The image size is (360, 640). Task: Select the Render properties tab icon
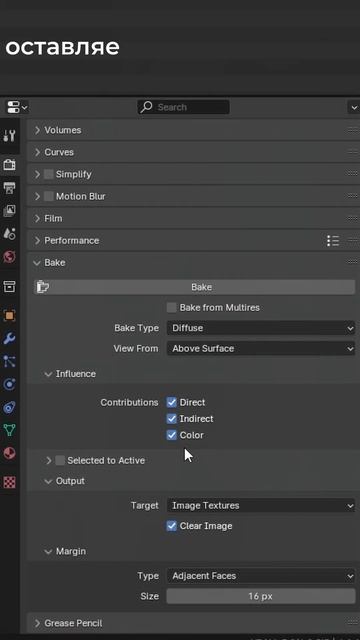click(9, 164)
